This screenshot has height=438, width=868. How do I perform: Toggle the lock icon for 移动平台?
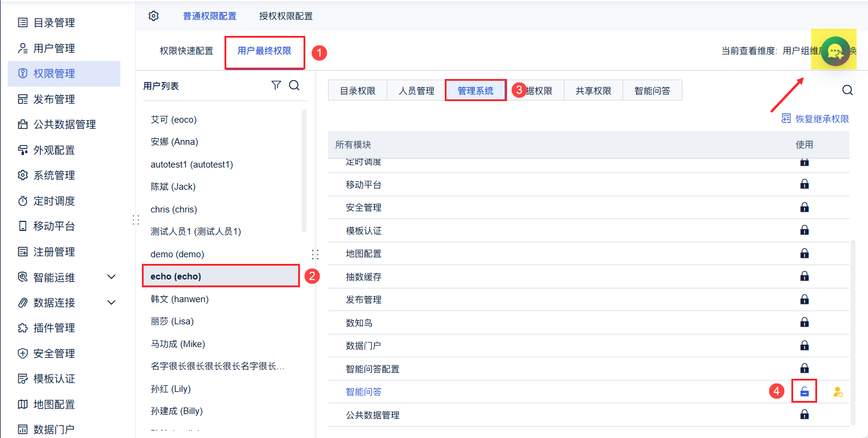click(x=805, y=184)
